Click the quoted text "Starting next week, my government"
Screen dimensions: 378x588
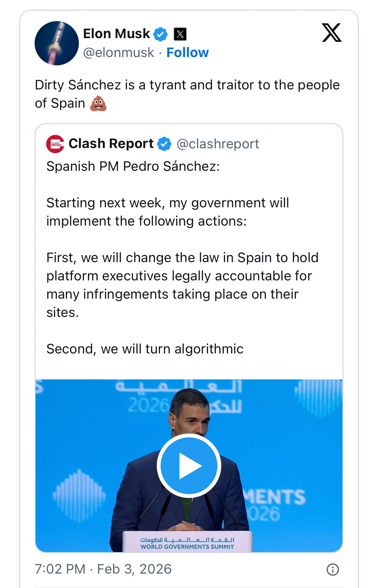(x=168, y=203)
